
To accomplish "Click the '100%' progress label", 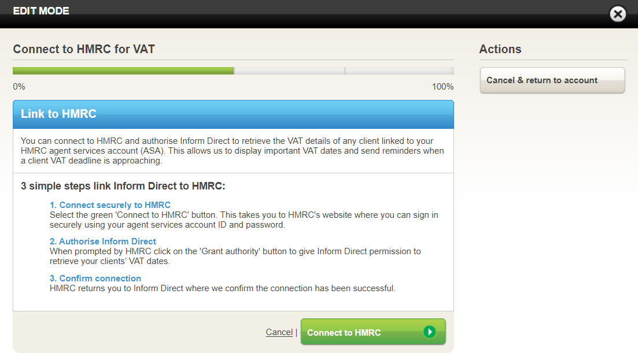I will pyautogui.click(x=442, y=87).
